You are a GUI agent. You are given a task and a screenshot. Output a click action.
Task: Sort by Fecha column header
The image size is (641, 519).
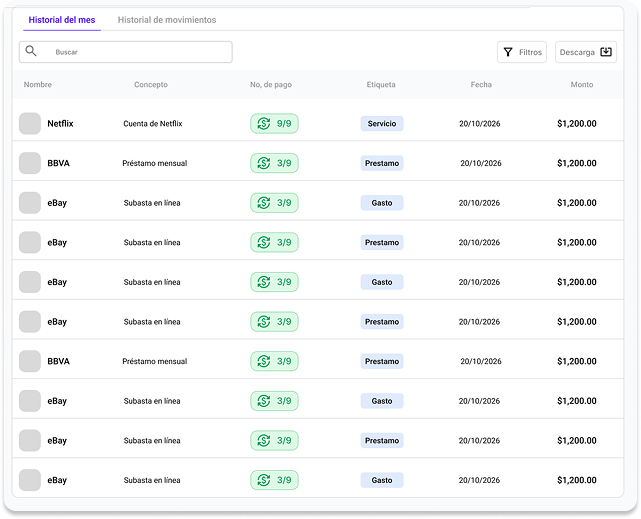tap(481, 85)
